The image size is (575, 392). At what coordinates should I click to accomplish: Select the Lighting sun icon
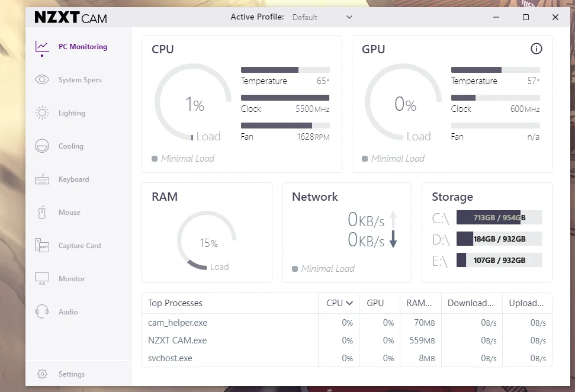[42, 113]
